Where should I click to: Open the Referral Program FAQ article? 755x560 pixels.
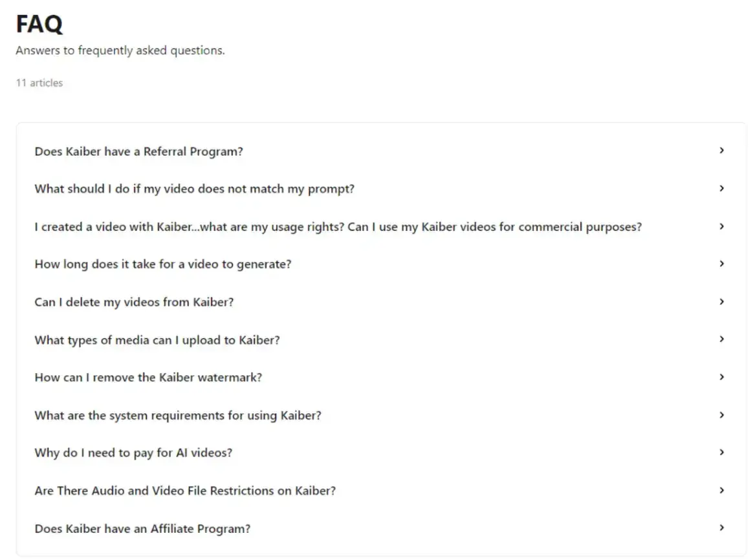click(138, 151)
